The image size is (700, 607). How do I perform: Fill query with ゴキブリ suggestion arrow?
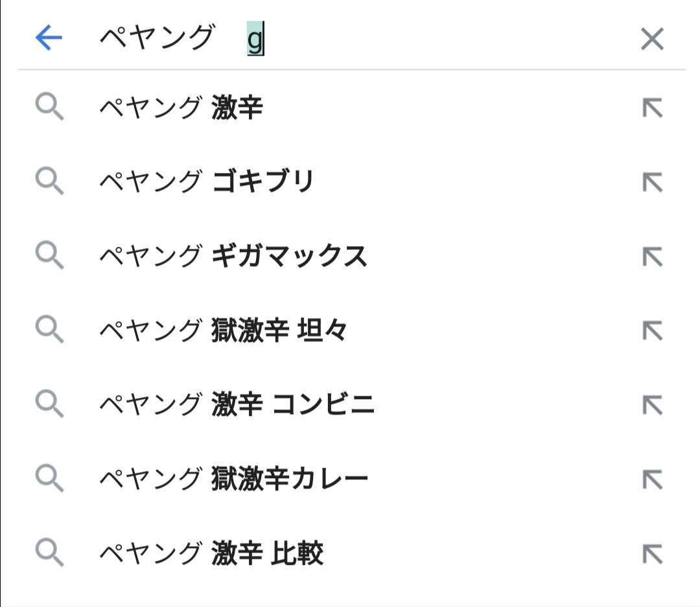[652, 183]
